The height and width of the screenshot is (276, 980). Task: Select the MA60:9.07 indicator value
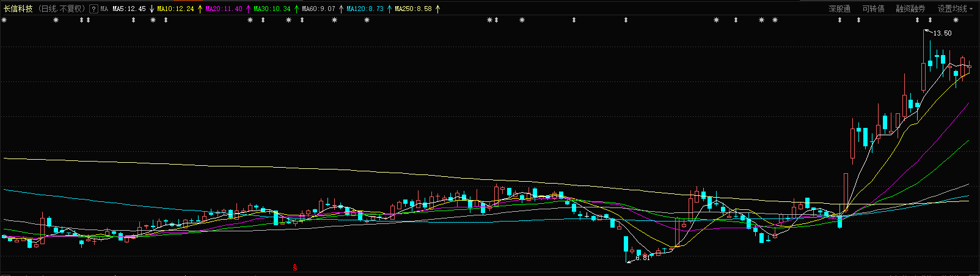tap(318, 9)
